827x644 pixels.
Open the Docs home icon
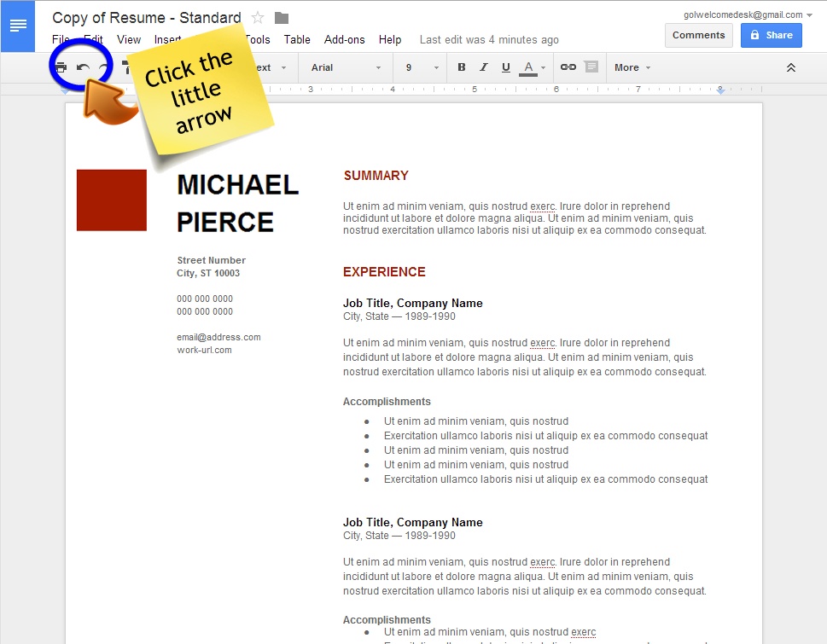pos(18,26)
